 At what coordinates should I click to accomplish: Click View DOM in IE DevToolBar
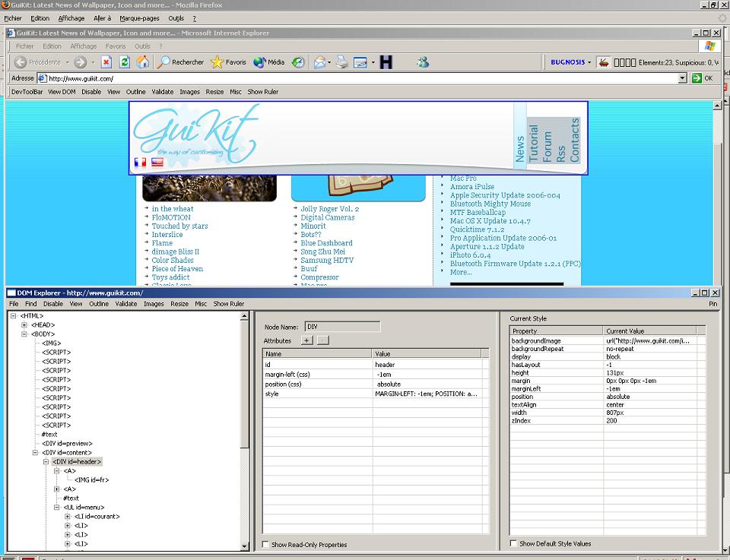coord(62,92)
